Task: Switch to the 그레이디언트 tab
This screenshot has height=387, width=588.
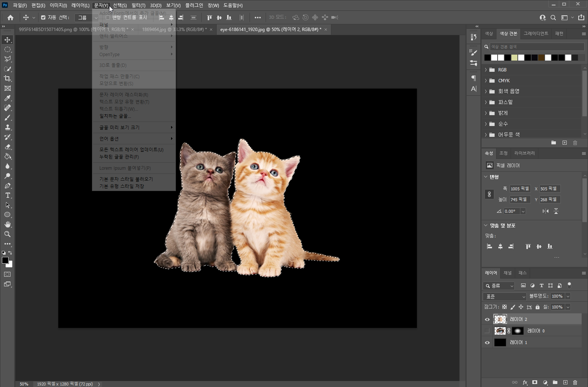Action: point(536,34)
